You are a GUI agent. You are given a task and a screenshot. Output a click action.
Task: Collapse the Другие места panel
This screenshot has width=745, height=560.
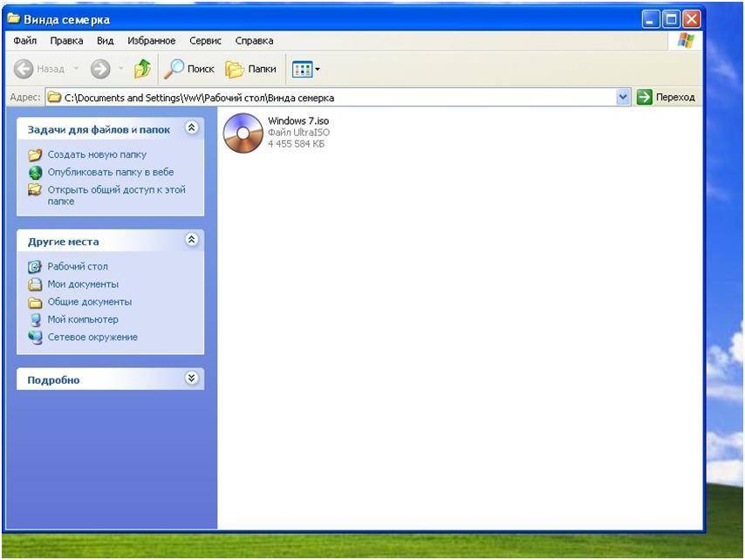[192, 240]
